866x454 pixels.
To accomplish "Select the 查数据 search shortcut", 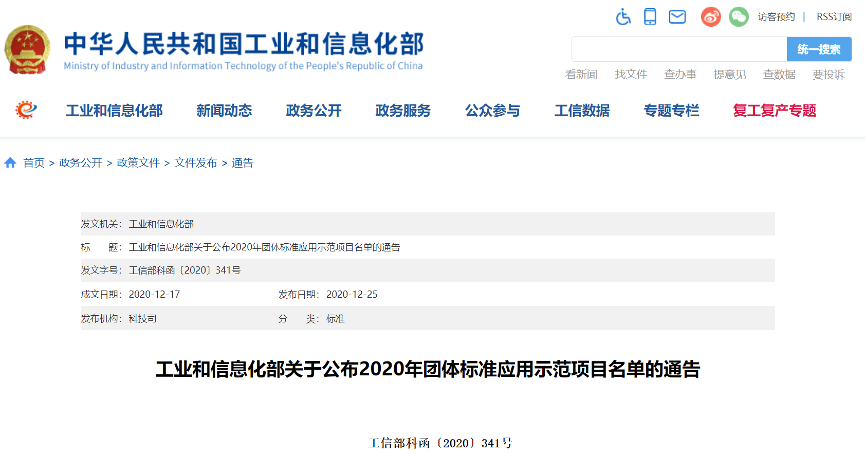I will 779,75.
